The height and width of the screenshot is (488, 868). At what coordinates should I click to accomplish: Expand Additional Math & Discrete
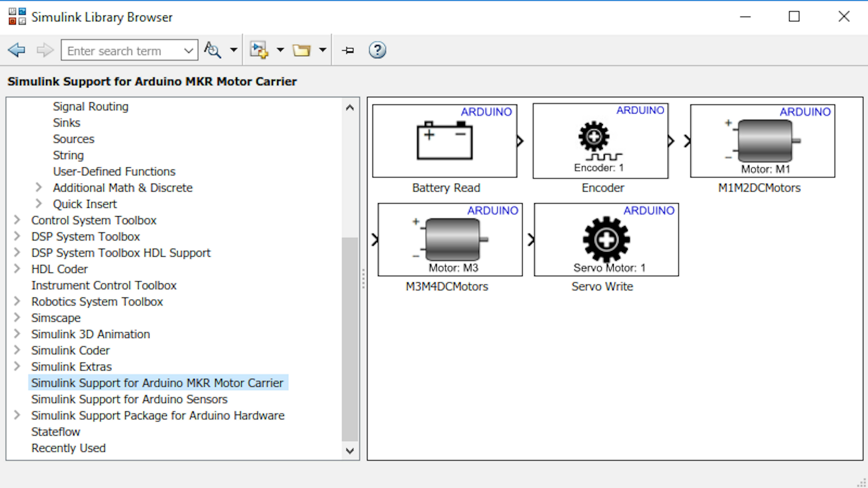pyautogui.click(x=39, y=187)
